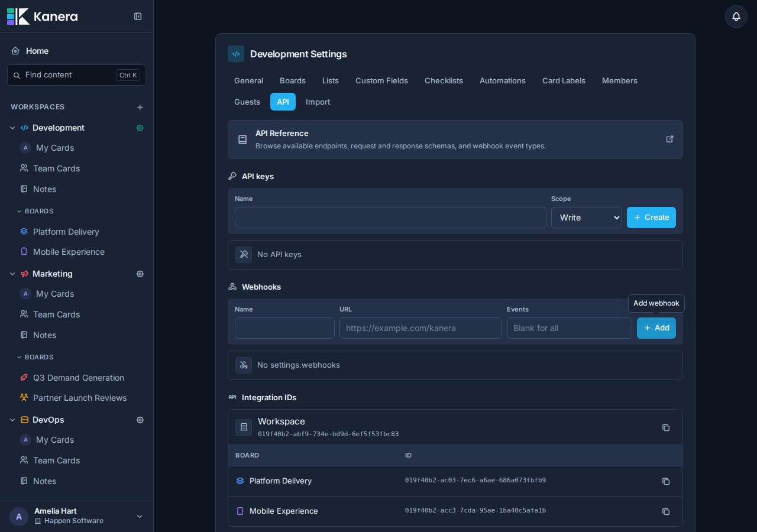Switch to the Members tab
Screen dimensions: 757x532
click(620, 80)
